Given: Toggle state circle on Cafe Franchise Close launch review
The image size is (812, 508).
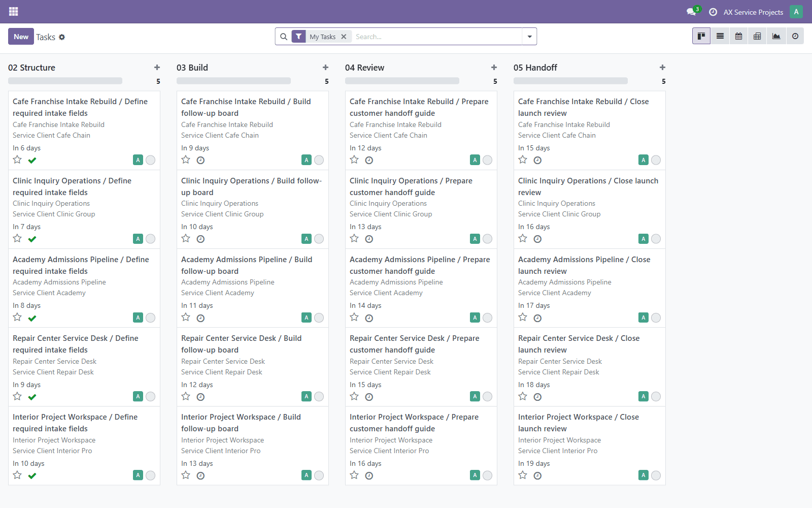Looking at the screenshot, I should tap(656, 160).
